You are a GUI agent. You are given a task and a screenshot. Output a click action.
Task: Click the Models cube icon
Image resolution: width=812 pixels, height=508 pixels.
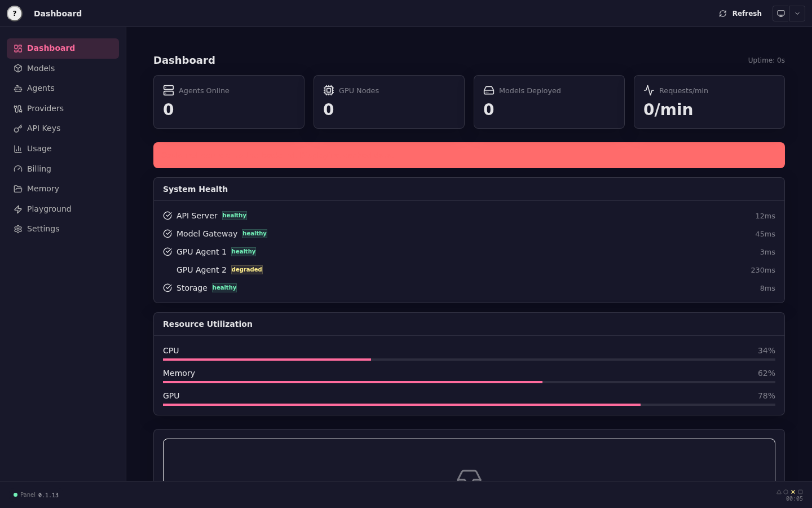click(18, 68)
